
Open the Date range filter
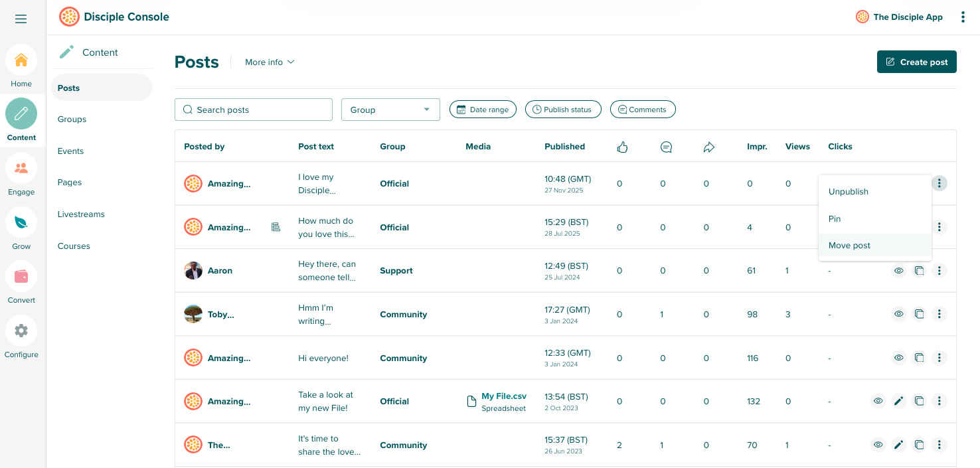[x=483, y=110]
